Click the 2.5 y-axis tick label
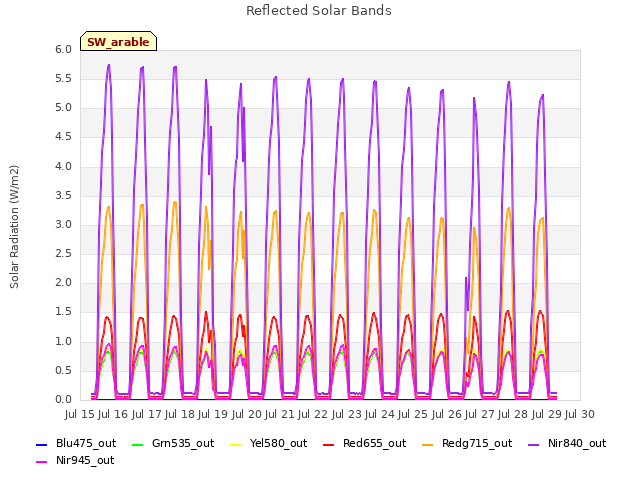 [63, 254]
